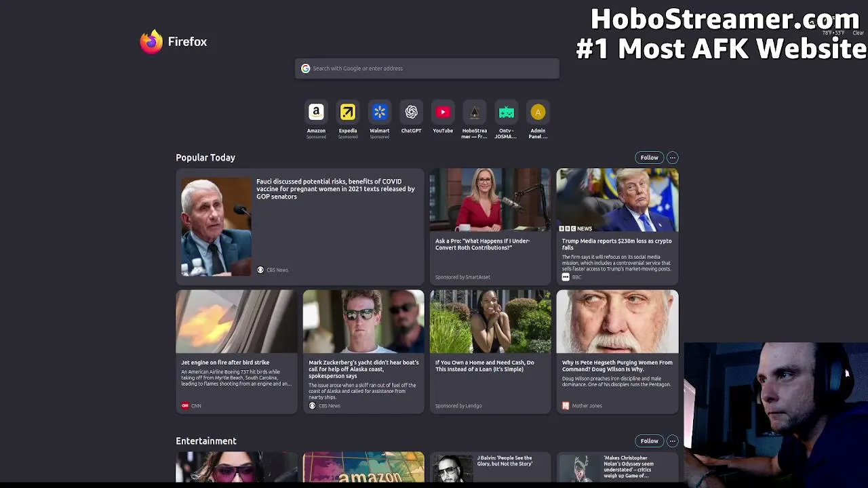Viewport: 868px width, 488px height.
Task: Click the Popular Today heading
Action: pyautogui.click(x=205, y=158)
